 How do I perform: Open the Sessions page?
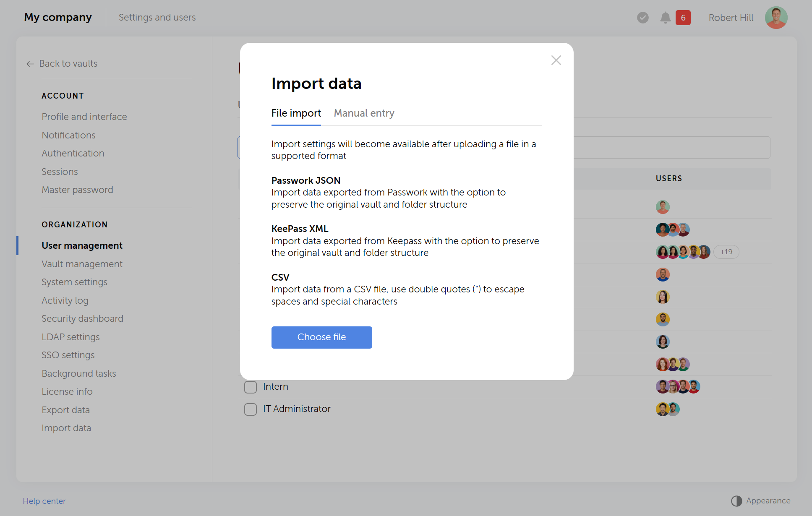60,172
